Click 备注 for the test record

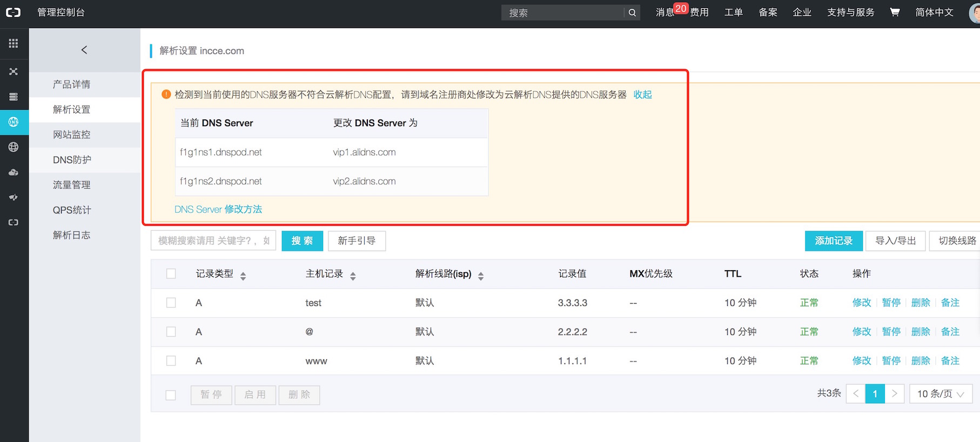950,303
